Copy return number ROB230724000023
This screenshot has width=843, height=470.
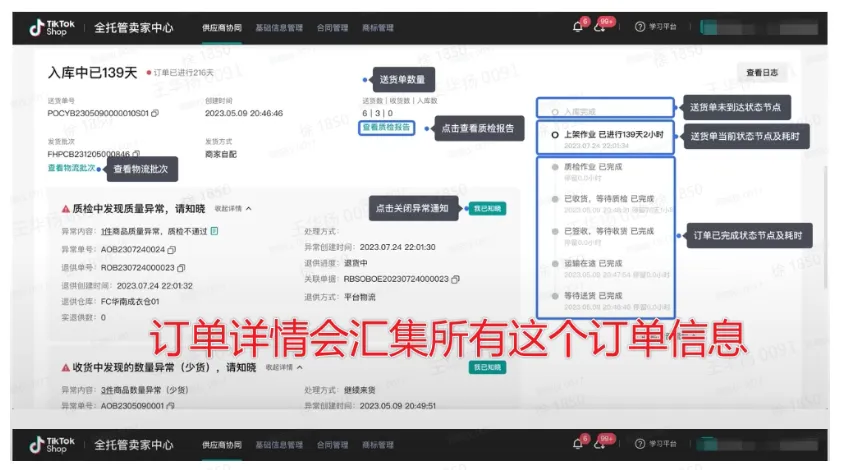pos(181,268)
